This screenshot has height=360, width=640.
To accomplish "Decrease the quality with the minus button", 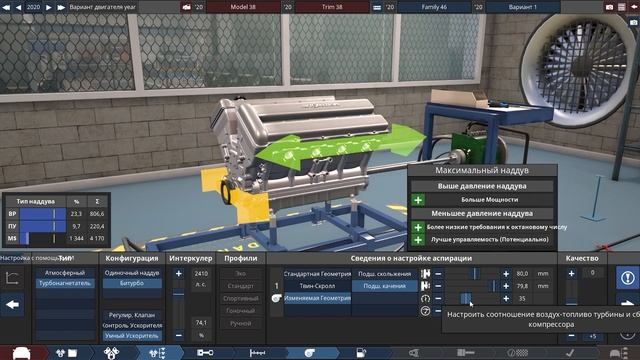I will pyautogui.click(x=571, y=336).
